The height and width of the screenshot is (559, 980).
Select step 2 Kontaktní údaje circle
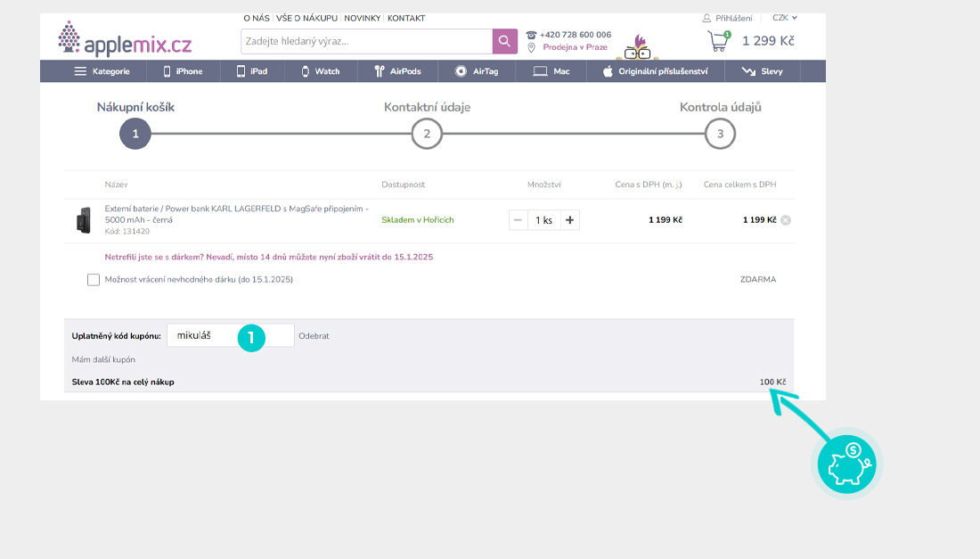[427, 134]
